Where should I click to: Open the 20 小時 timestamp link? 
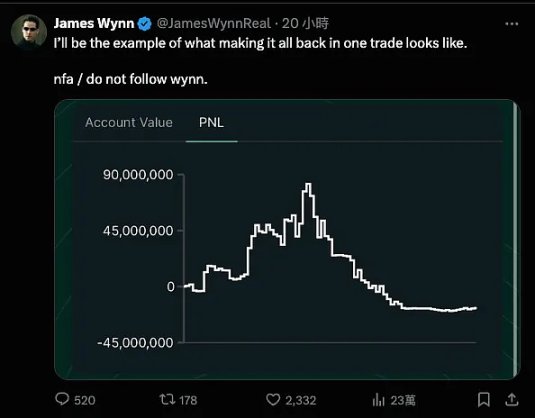[305, 24]
